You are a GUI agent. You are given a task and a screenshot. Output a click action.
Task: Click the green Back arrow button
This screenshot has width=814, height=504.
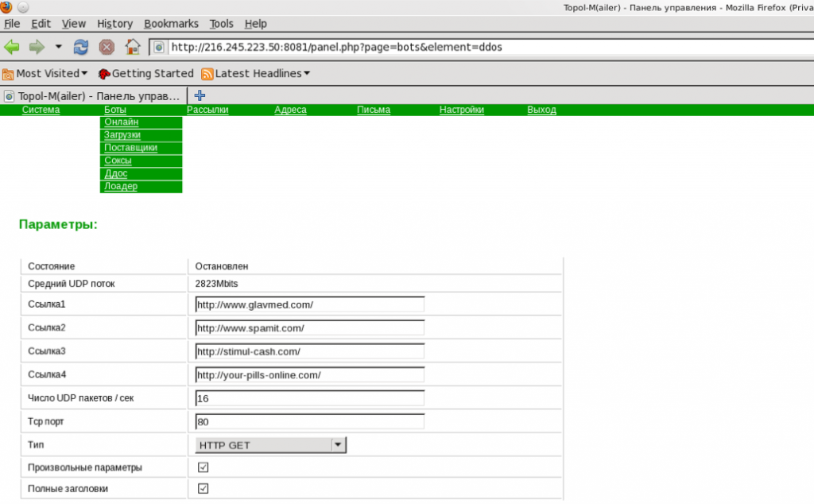coord(12,47)
